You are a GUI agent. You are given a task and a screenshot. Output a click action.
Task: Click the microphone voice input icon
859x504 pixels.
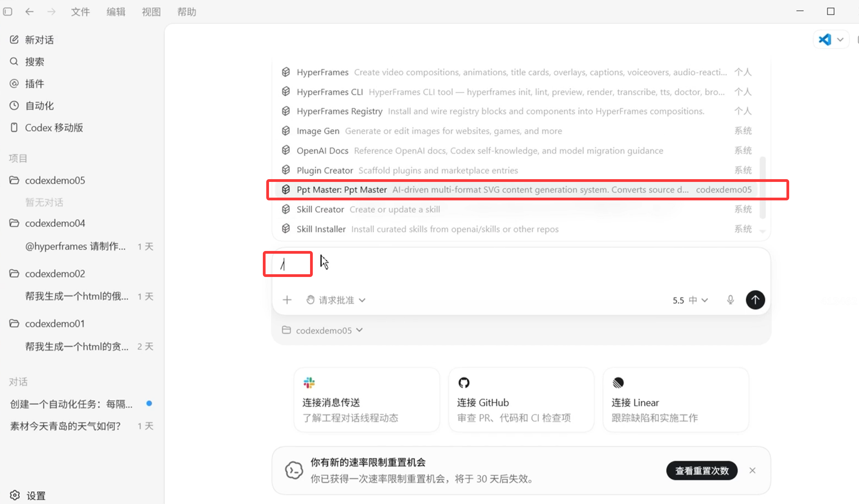[x=730, y=300]
